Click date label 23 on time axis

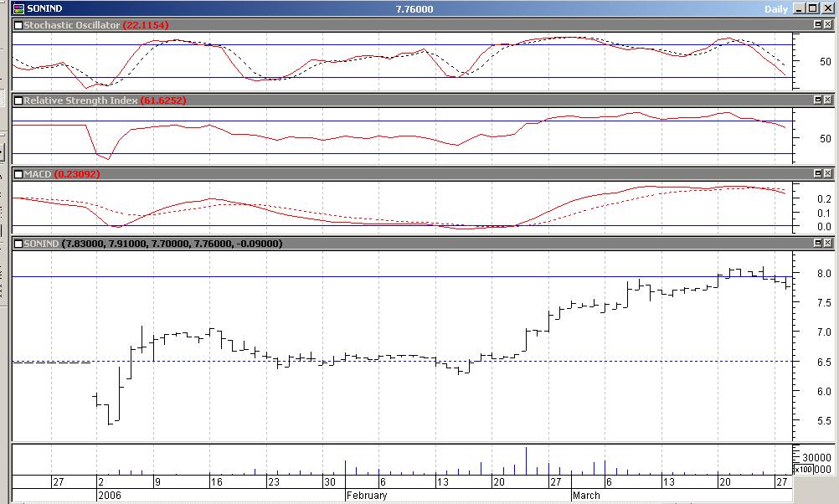point(274,482)
